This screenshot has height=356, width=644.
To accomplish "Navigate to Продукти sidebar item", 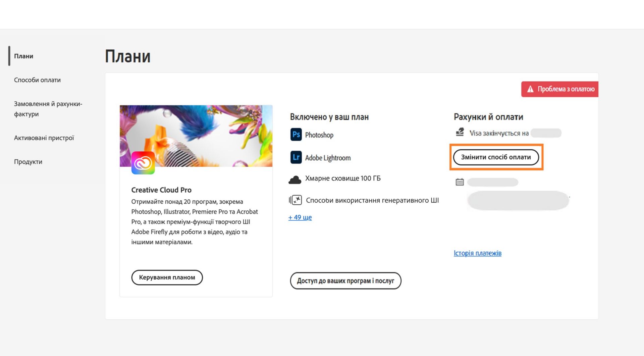I will coord(28,162).
